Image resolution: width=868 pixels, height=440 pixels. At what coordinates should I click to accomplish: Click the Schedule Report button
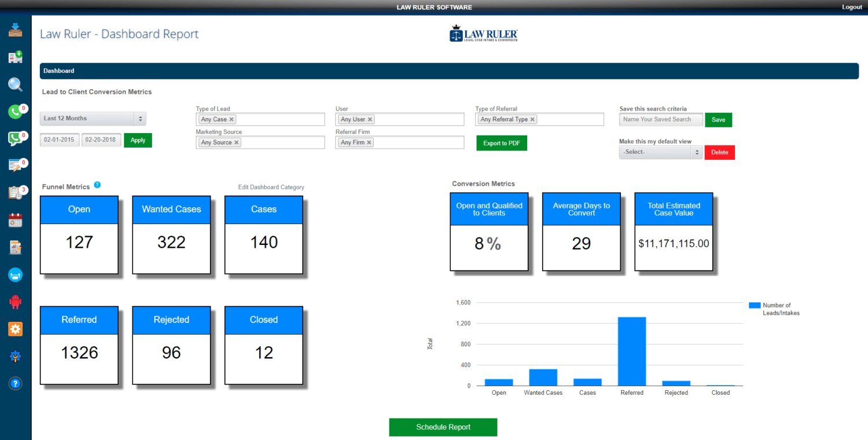coord(443,427)
